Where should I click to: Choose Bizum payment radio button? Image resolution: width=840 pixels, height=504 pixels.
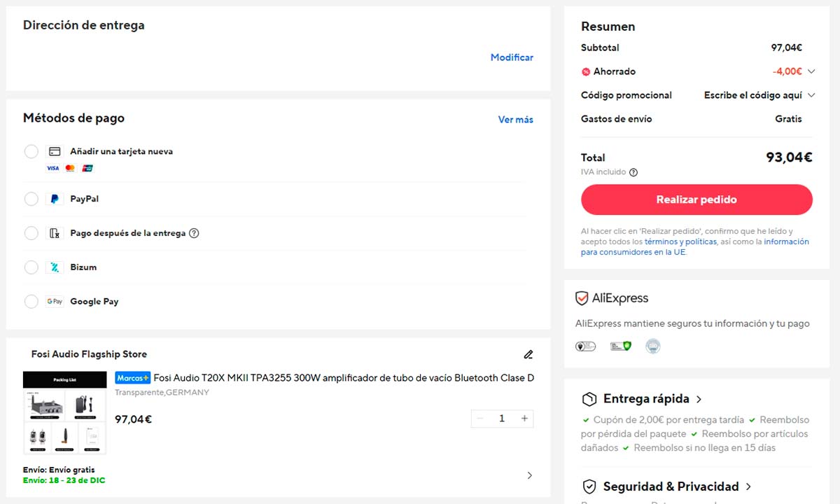point(31,267)
